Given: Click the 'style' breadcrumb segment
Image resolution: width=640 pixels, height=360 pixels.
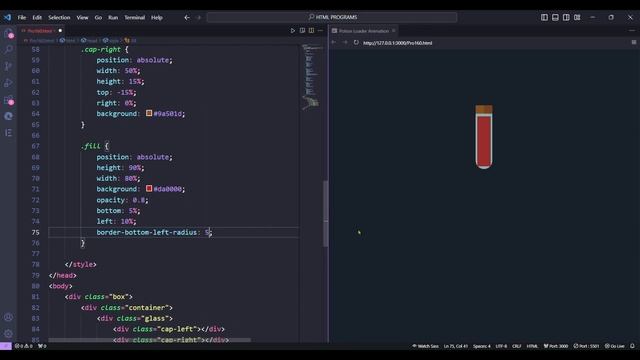Looking at the screenshot, I should 111,40.
